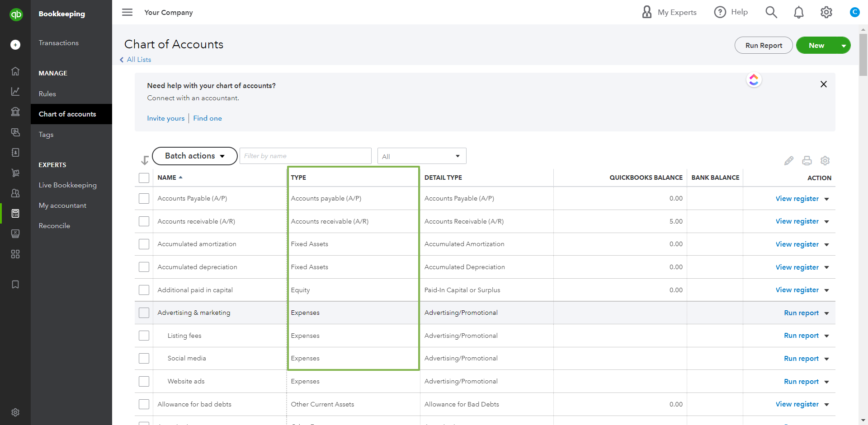Open the settings gear in top bar
Image resolution: width=868 pixels, height=425 pixels.
pos(826,13)
